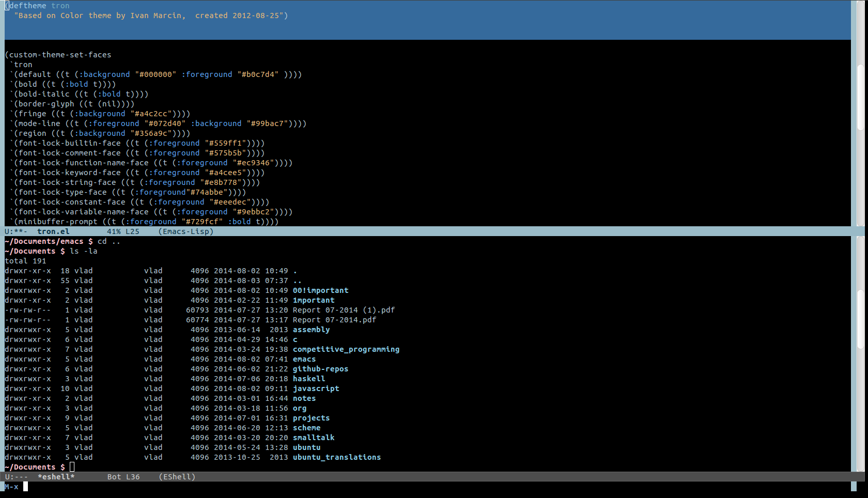Click the color string "#a4c2cc" in fringe line

pos(151,114)
